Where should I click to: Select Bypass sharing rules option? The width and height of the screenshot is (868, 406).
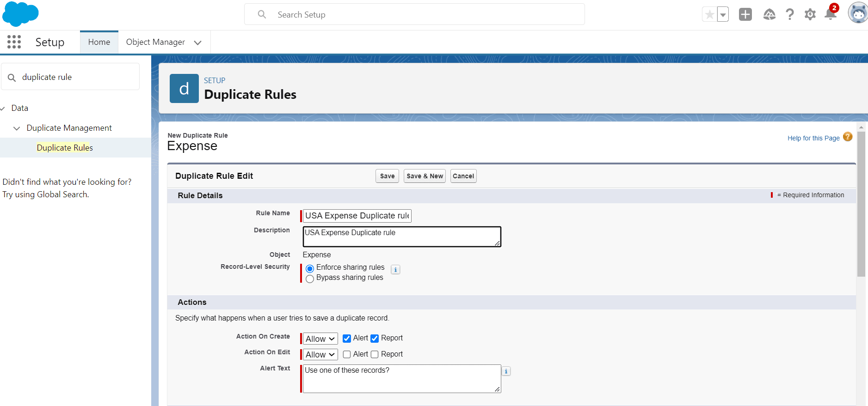(310, 279)
